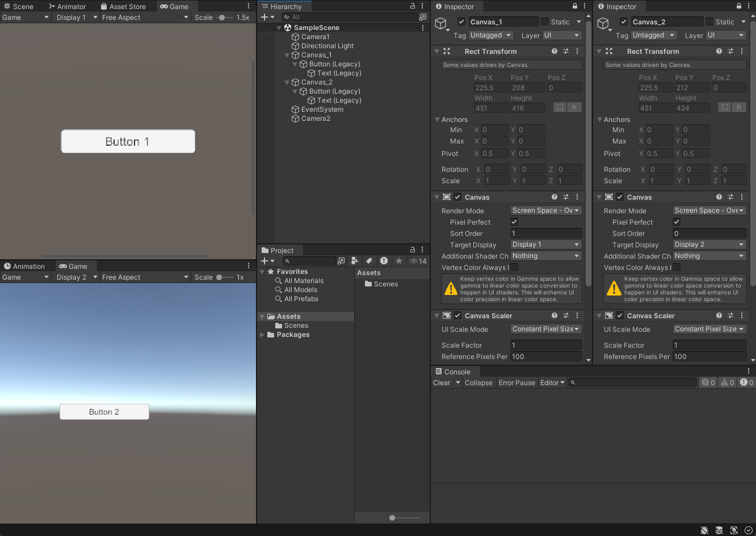
Task: Click Button 2 in the lower Game view
Action: [x=104, y=412]
